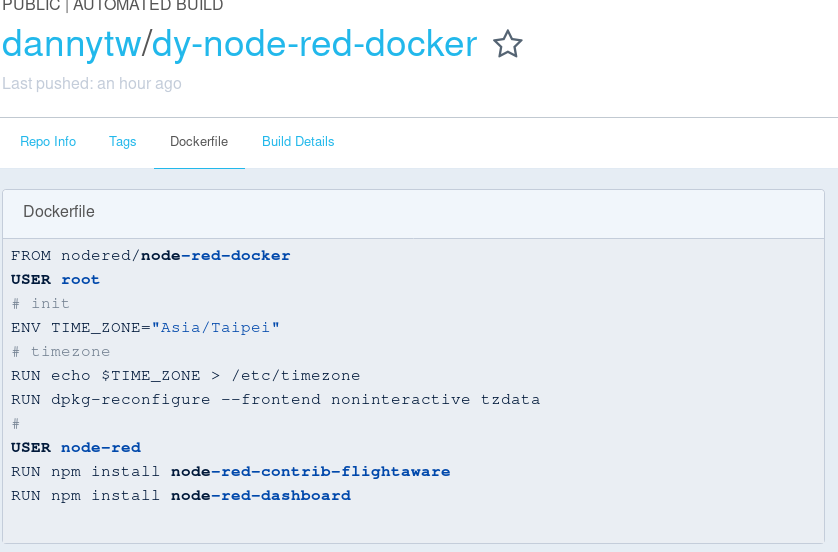
Task: Select the '# init' comment line
Action: (x=41, y=304)
